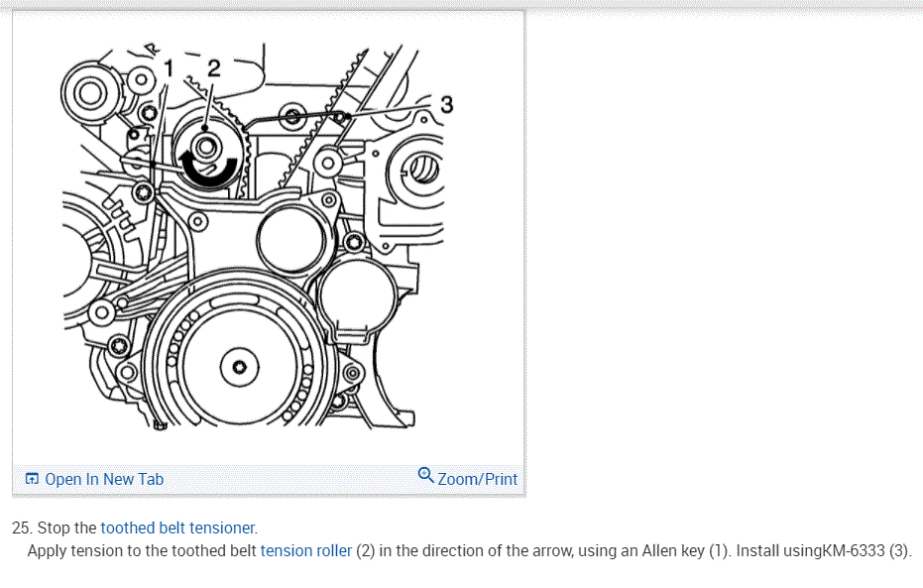Image resolution: width=923 pixels, height=588 pixels.
Task: Click the center bolt of the tension roller
Action: pos(206,147)
